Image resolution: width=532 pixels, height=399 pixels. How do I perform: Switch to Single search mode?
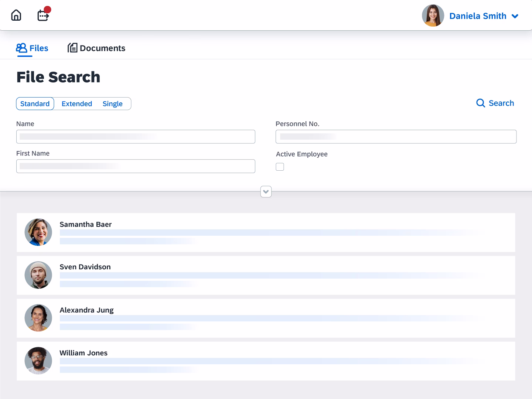pos(112,104)
